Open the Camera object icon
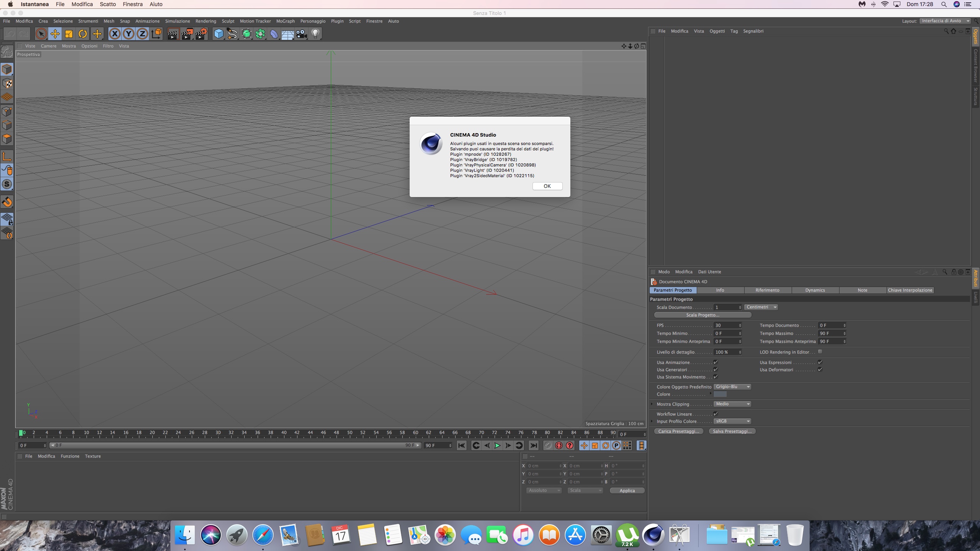Viewport: 980px width, 551px height. (301, 34)
